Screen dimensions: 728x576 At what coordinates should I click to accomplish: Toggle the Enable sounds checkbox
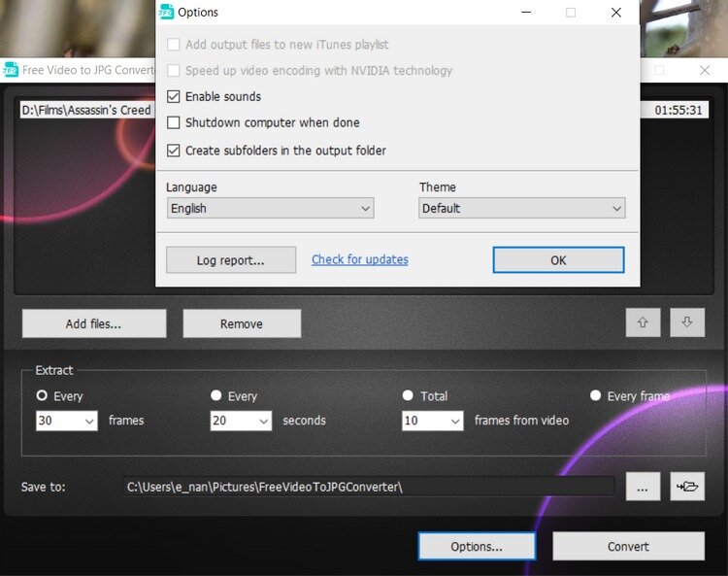173,96
